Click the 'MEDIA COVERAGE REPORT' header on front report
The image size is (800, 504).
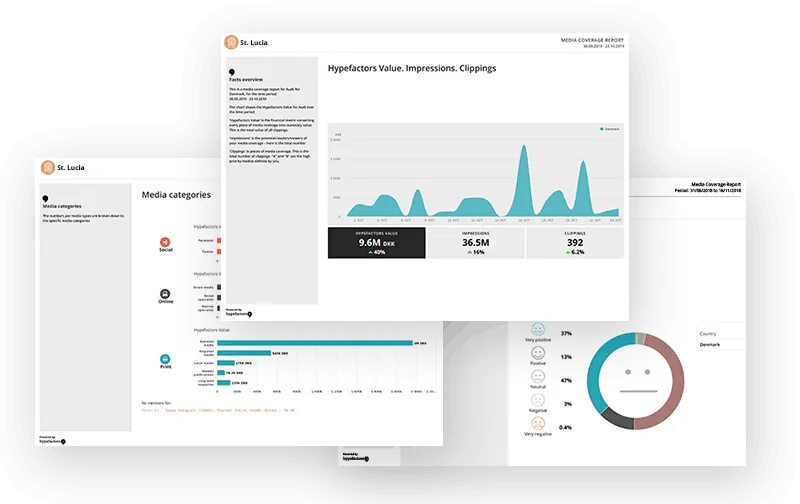click(x=592, y=40)
